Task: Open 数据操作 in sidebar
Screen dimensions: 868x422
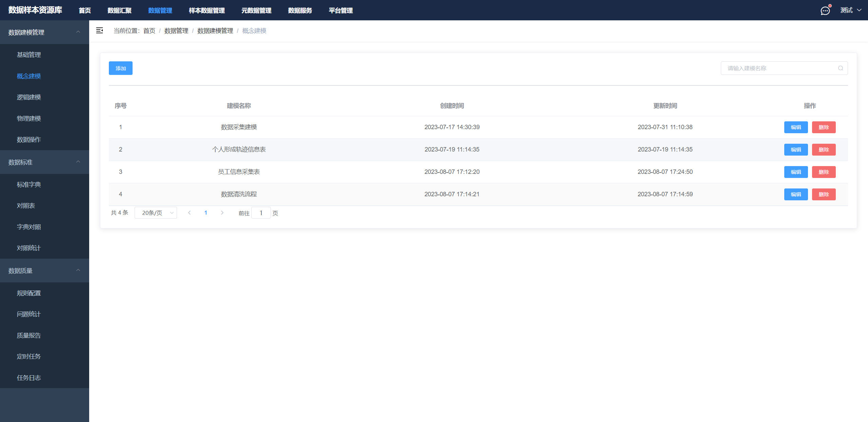Action: pyautogui.click(x=44, y=139)
